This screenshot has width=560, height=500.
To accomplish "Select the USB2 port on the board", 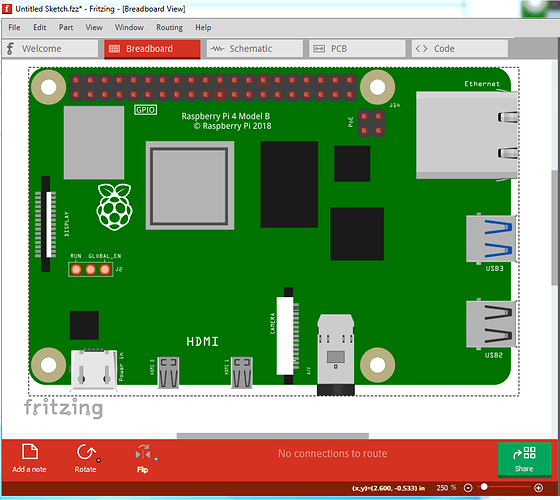I will point(491,324).
